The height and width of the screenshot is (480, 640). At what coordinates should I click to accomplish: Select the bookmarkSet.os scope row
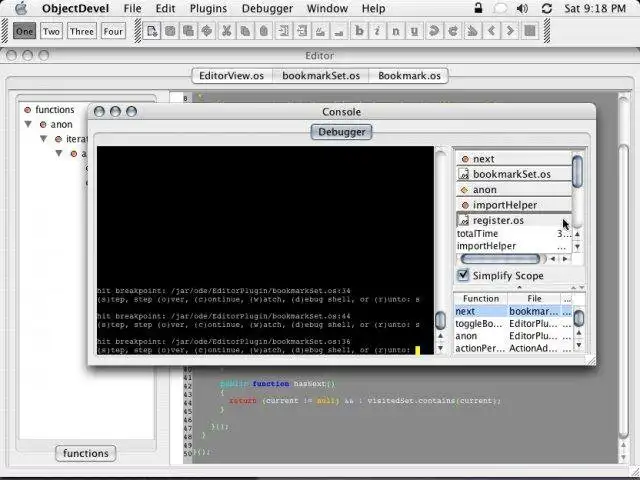pos(514,174)
